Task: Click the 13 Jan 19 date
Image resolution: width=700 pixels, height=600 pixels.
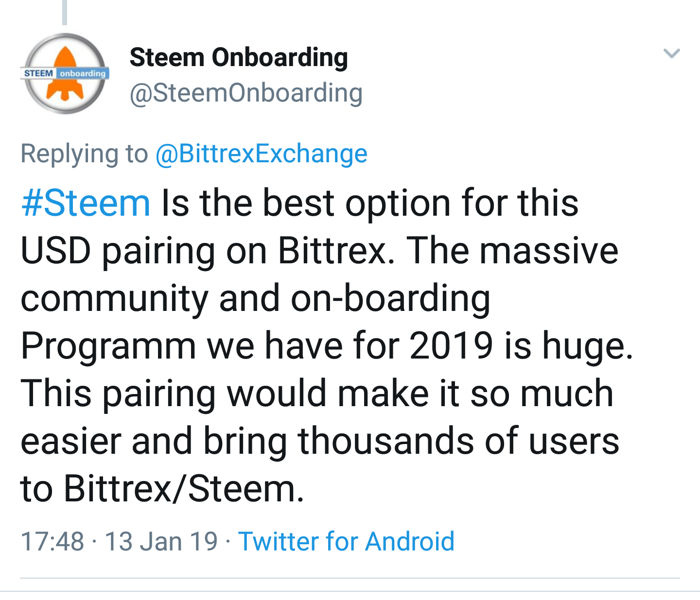Action: click(x=161, y=541)
